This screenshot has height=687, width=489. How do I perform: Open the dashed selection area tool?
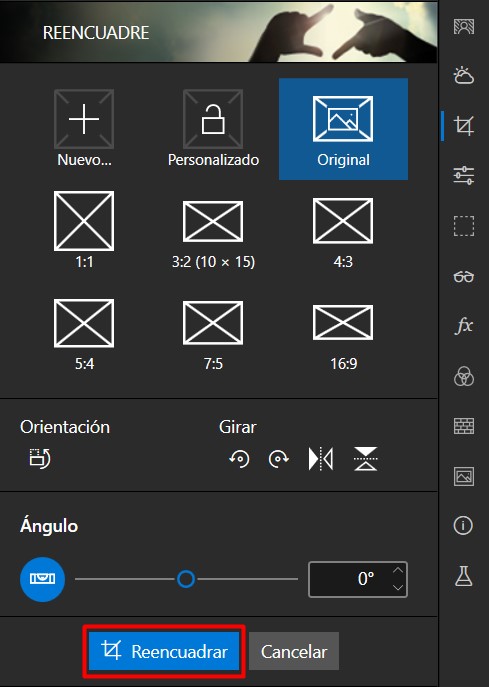click(x=464, y=226)
